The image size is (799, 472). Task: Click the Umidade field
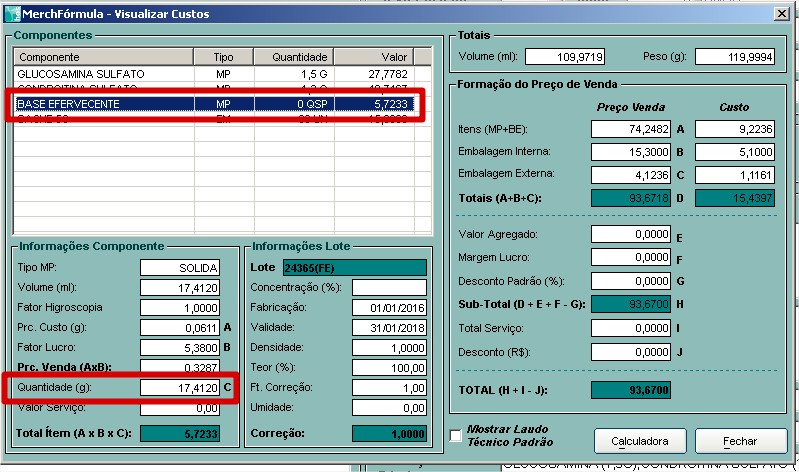point(389,408)
